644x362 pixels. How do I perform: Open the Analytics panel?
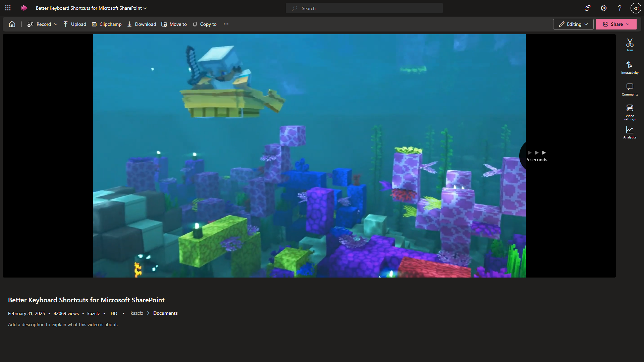(630, 132)
